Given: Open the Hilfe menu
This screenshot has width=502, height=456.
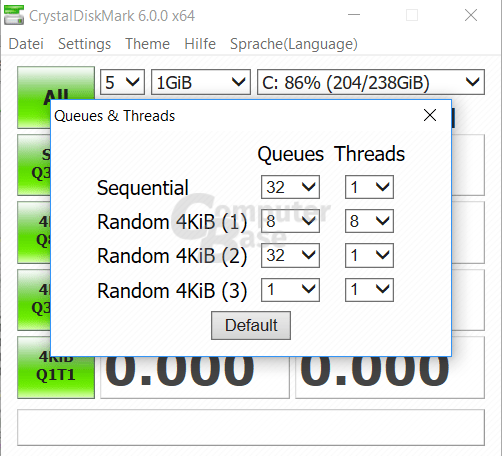Looking at the screenshot, I should pyautogui.click(x=200, y=44).
